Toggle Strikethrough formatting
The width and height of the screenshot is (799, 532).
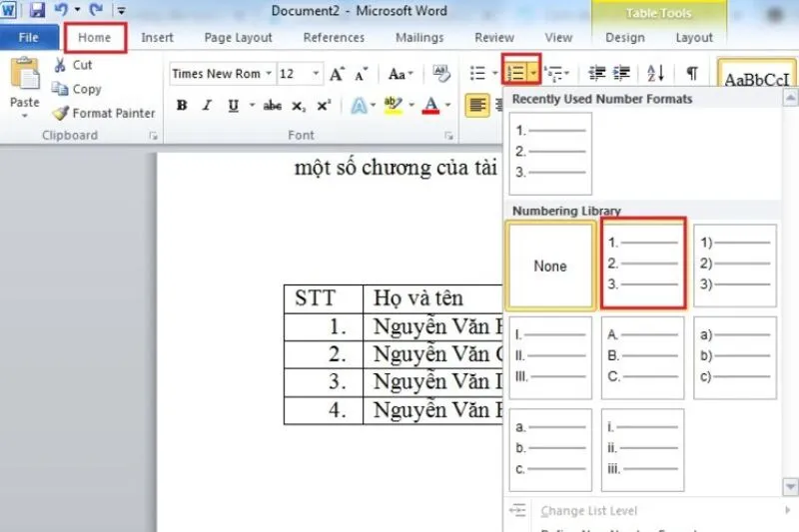click(272, 106)
